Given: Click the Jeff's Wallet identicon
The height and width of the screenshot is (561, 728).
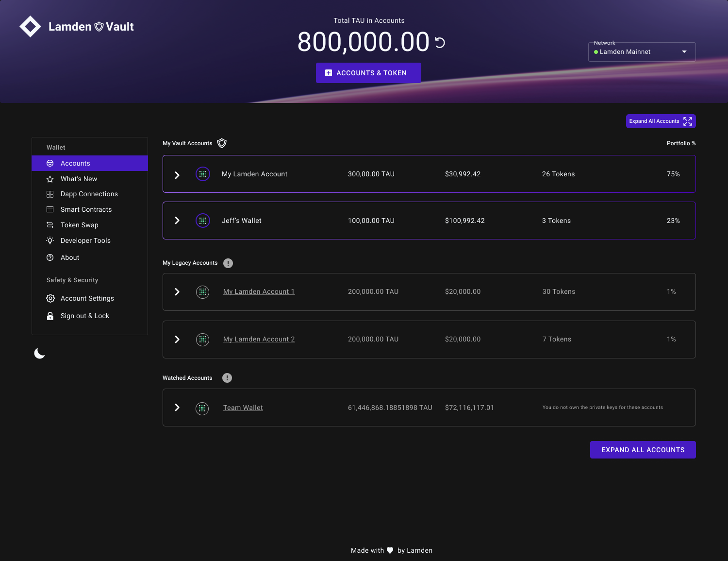Looking at the screenshot, I should click(203, 221).
